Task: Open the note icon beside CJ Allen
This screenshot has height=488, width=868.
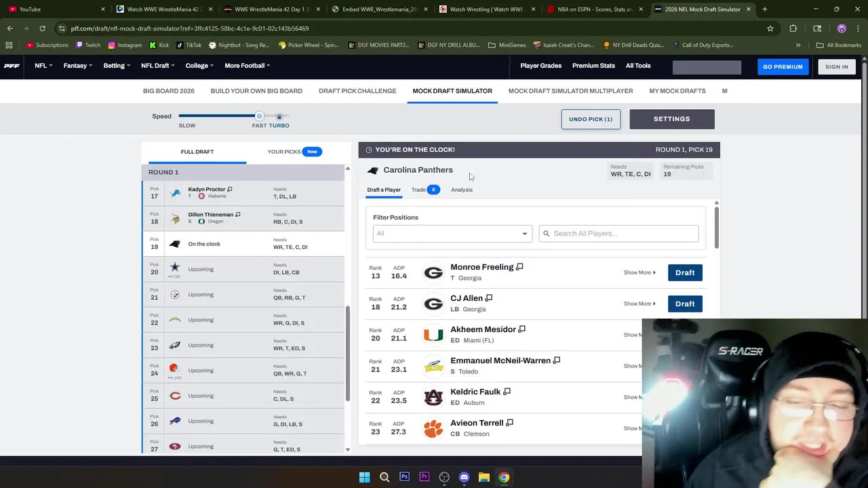Action: [x=488, y=298]
